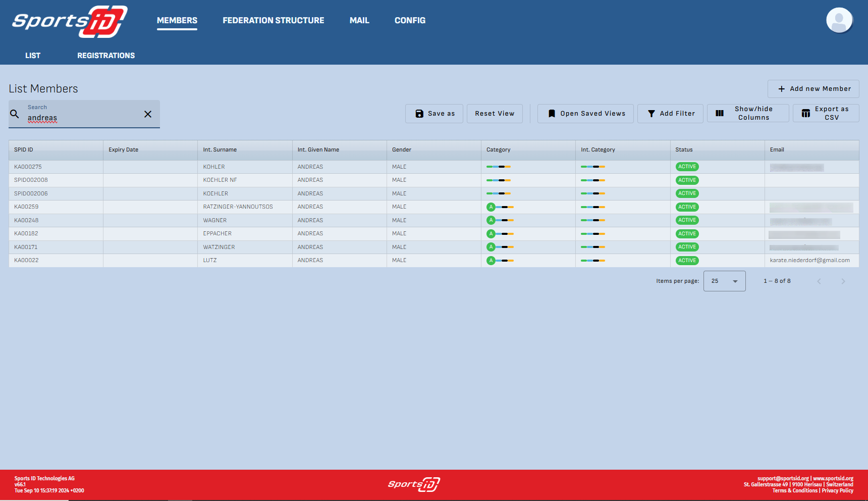Click the category color bar for KOHLER
The height and width of the screenshot is (501, 868).
[x=498, y=167]
